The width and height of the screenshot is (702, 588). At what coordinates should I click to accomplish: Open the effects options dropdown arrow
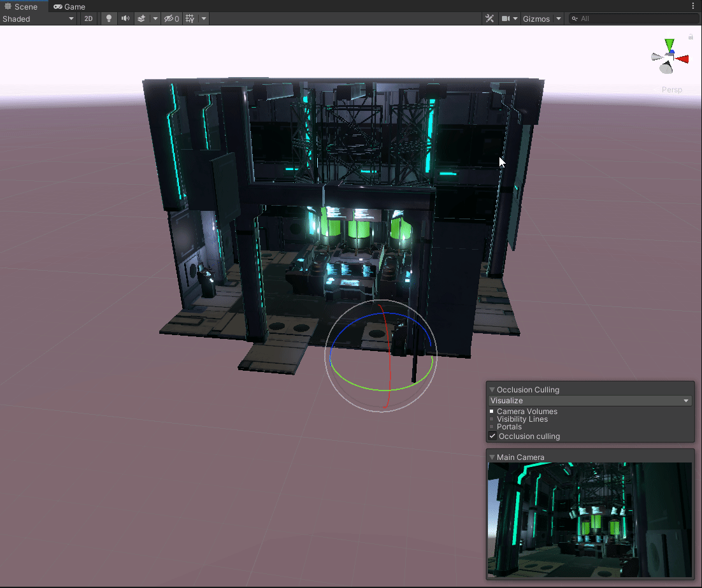tap(155, 19)
